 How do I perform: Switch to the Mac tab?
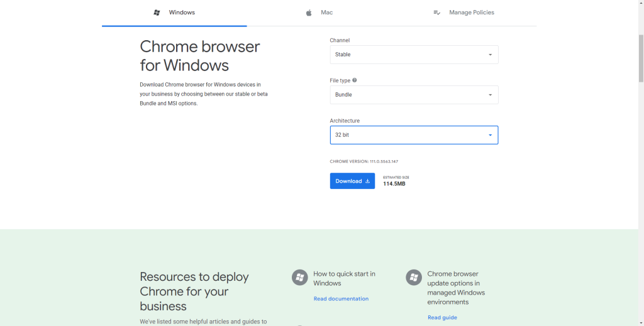[319, 13]
